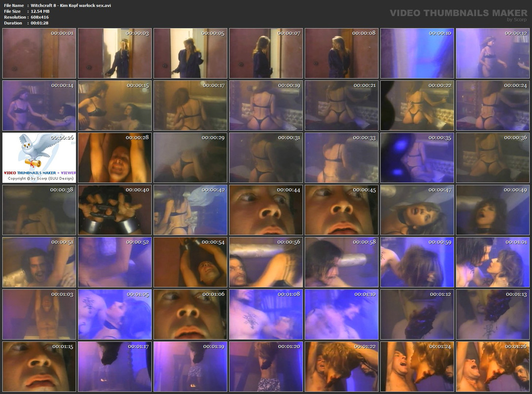Open the frame at 00:00:58
The width and height of the screenshot is (532, 394).
point(342,263)
